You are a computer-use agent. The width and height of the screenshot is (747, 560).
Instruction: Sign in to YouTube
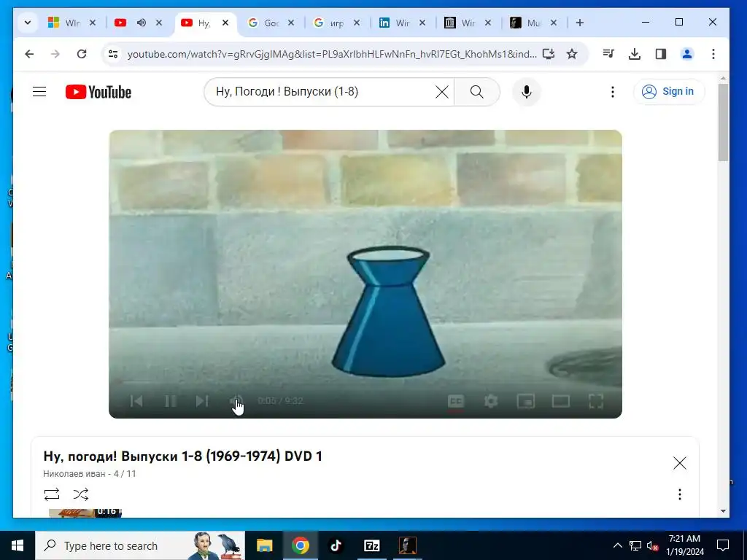[668, 91]
